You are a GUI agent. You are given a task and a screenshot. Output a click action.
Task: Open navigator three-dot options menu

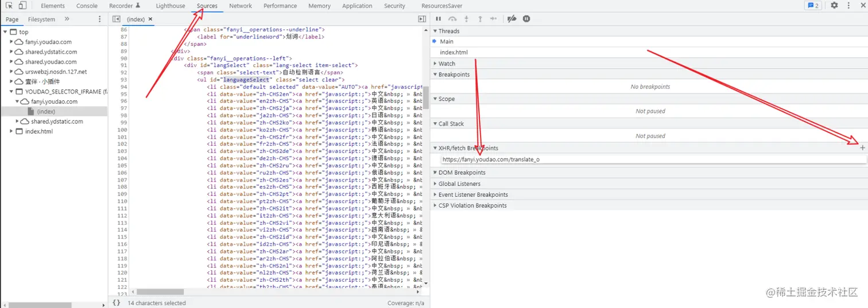tap(100, 19)
